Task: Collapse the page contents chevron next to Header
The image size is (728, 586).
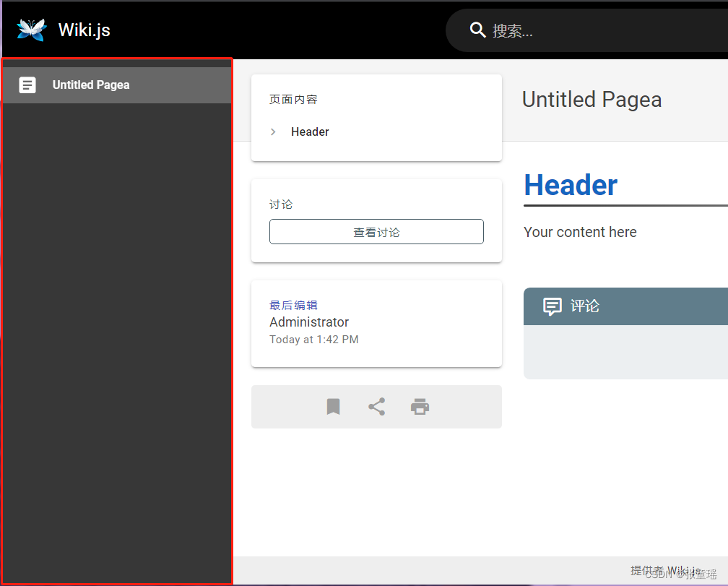Action: click(273, 132)
